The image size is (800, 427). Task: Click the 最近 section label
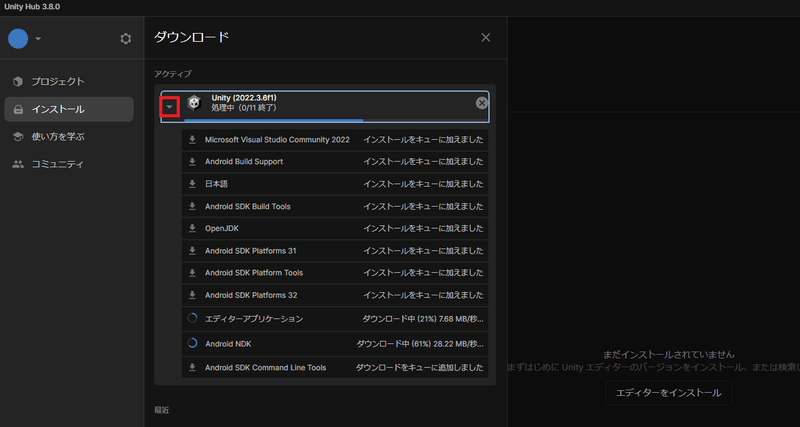point(162,410)
